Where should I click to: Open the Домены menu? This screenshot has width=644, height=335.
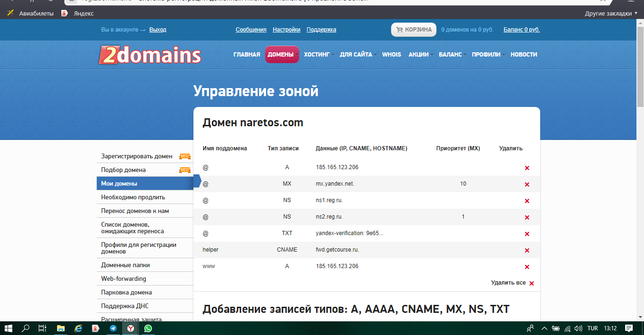282,55
